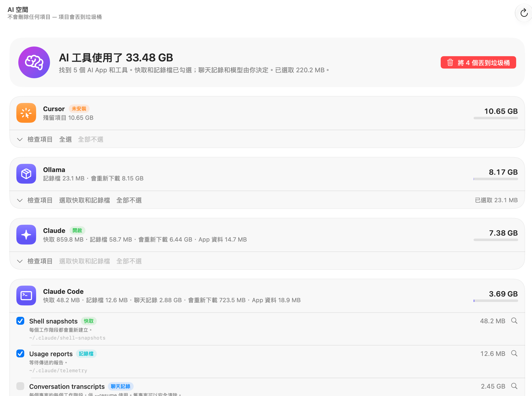Click the 記錄檔 tag on Usage reports
Viewport: 532px width, 396px height.
pyautogui.click(x=86, y=354)
